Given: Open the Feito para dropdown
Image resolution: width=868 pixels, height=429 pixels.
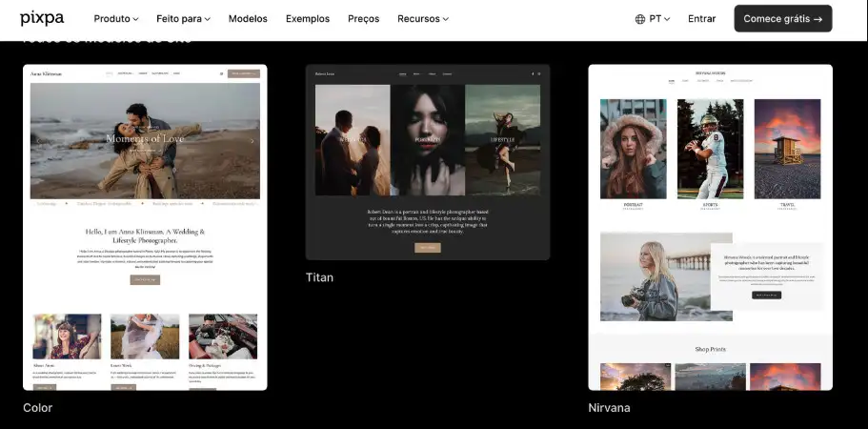Looking at the screenshot, I should [x=184, y=19].
